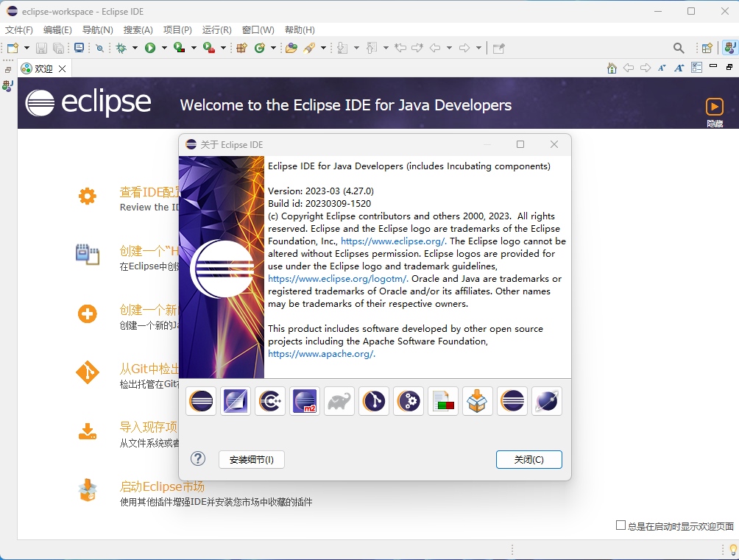Click the 启动Eclipse市场 link
Screen dimensions: 739x560
162,486
